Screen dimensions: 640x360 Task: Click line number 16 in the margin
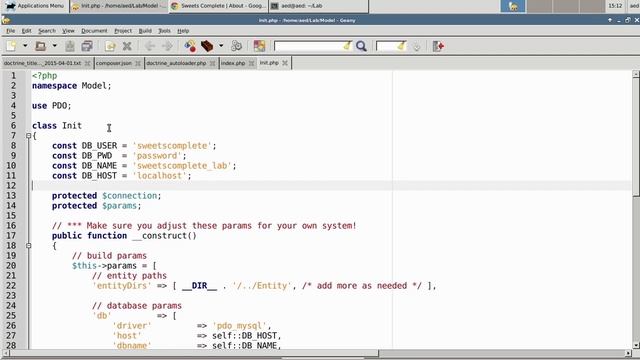11,226
